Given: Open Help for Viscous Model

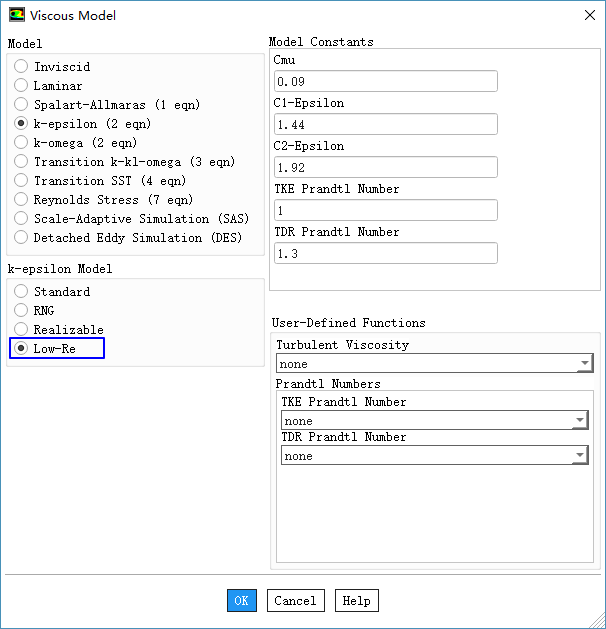Looking at the screenshot, I should (x=357, y=601).
